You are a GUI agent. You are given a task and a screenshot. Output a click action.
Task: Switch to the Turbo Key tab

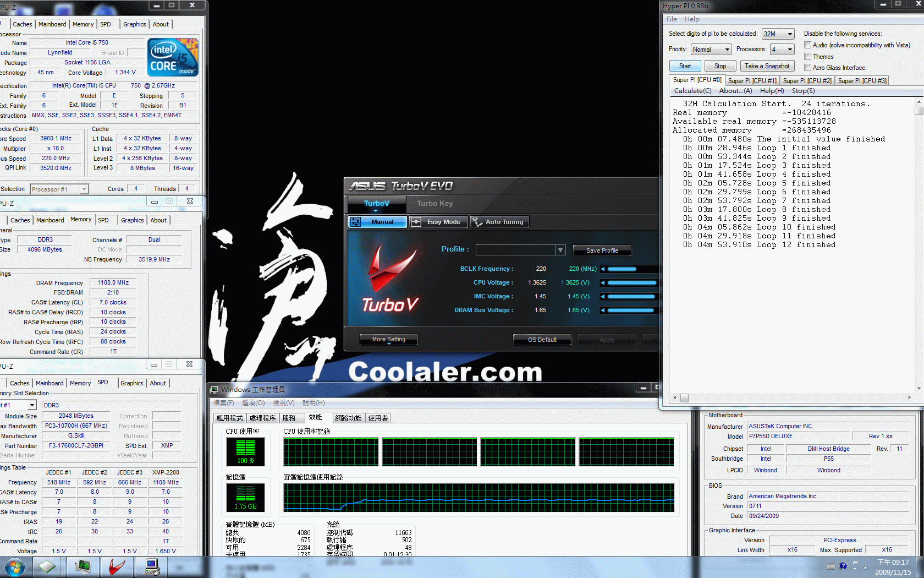point(435,204)
